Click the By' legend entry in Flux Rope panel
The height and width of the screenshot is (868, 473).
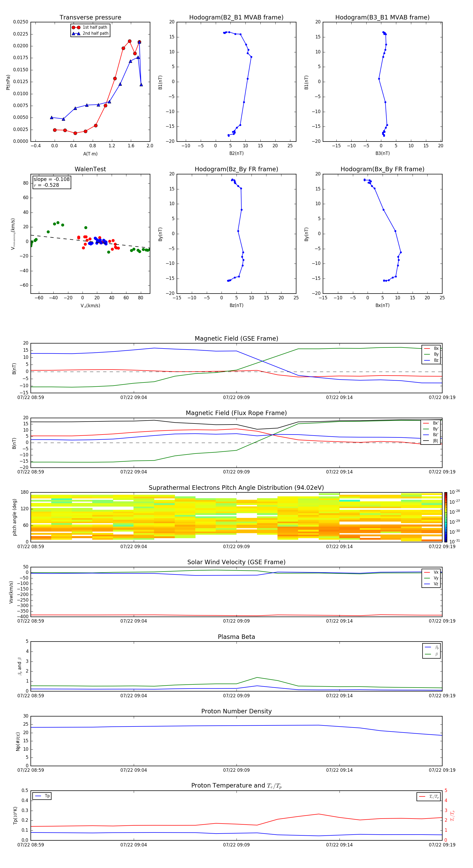click(x=431, y=429)
